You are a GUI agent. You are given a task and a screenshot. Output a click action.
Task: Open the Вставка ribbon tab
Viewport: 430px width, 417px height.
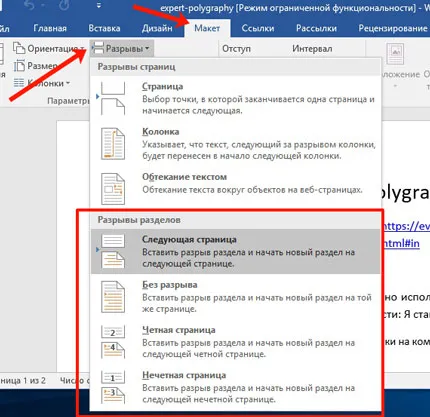pos(104,28)
